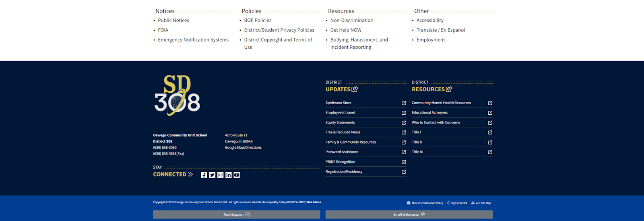Open the A-Z Site Map link
The width and height of the screenshot is (644, 221).
[x=481, y=203]
